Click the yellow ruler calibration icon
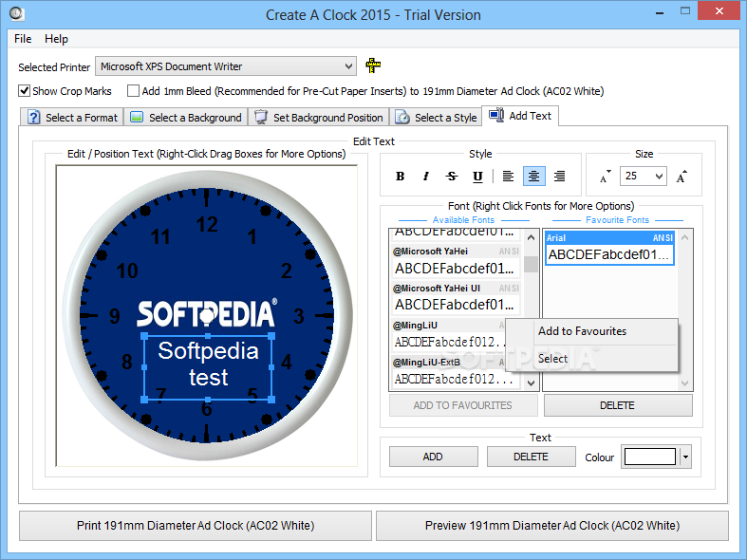Image resolution: width=747 pixels, height=560 pixels. click(x=373, y=65)
